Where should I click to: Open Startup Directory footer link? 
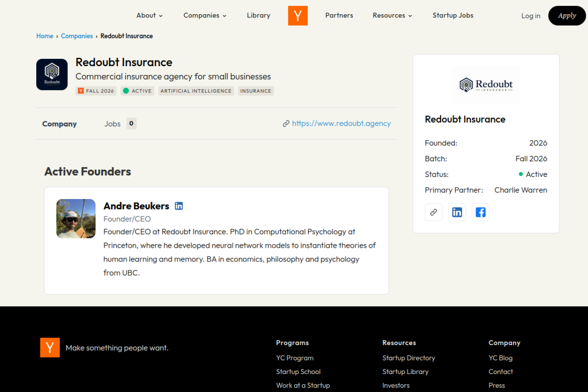coord(409,358)
